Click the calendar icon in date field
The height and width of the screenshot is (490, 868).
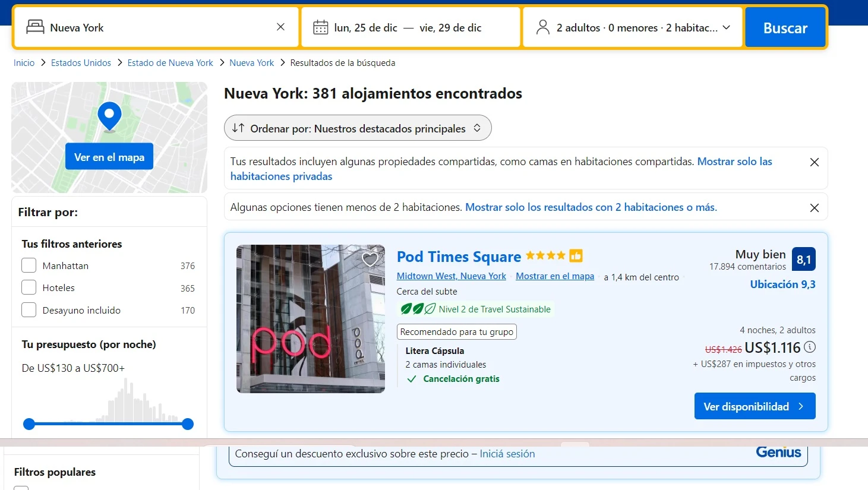321,27
